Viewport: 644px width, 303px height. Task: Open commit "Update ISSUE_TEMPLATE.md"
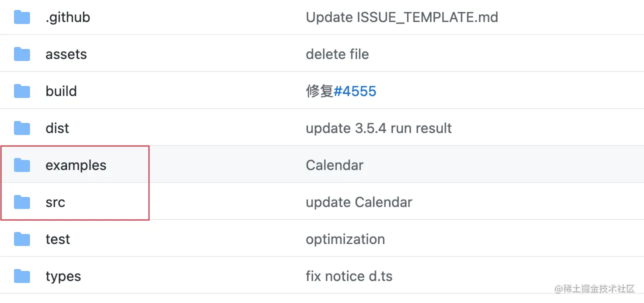coord(402,17)
